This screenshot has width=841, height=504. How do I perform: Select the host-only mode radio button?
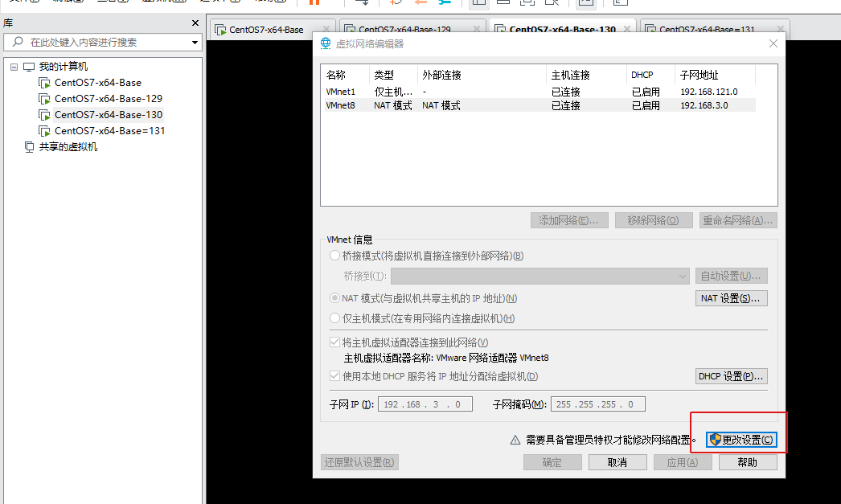[334, 318]
